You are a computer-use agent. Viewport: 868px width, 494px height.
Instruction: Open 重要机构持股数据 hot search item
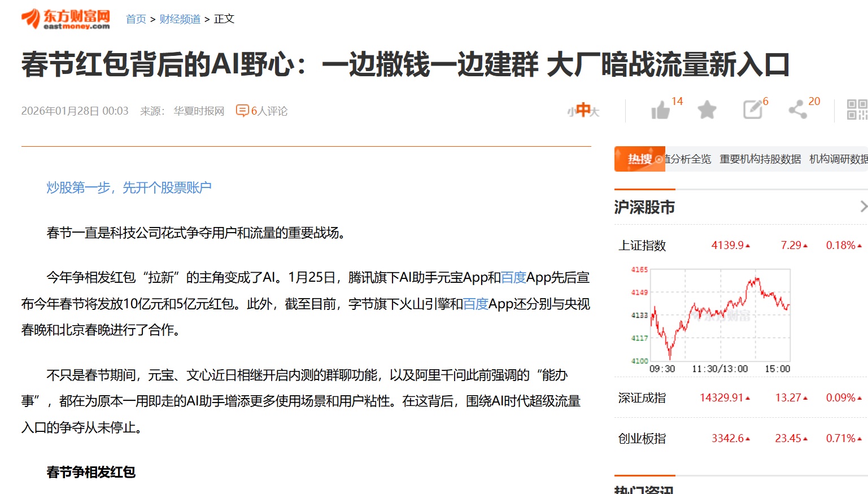click(760, 159)
